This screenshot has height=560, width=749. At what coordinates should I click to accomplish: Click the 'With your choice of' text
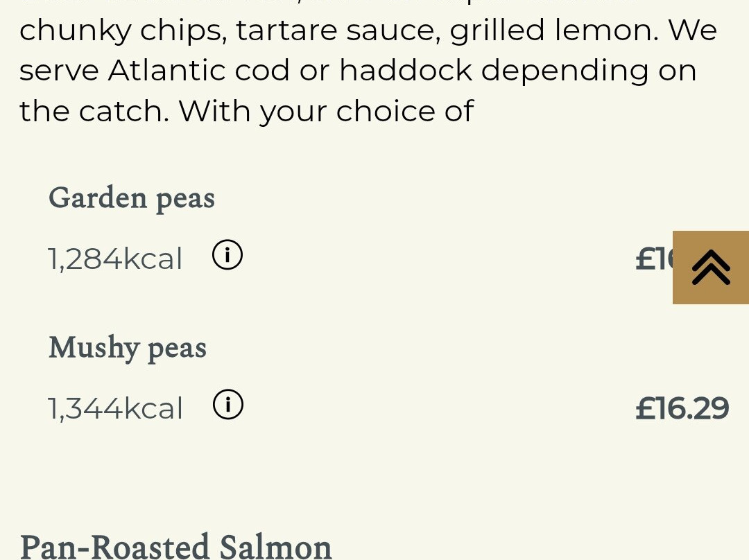(326, 111)
